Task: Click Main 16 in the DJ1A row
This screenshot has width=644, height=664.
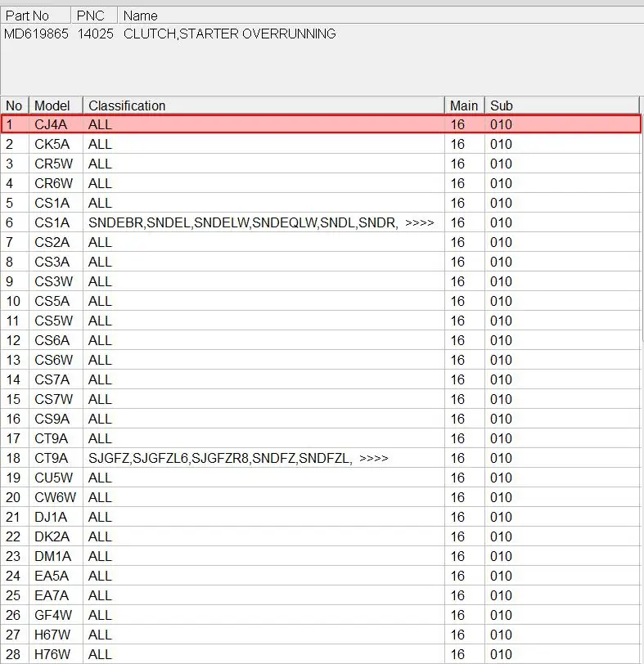Action: [x=457, y=517]
